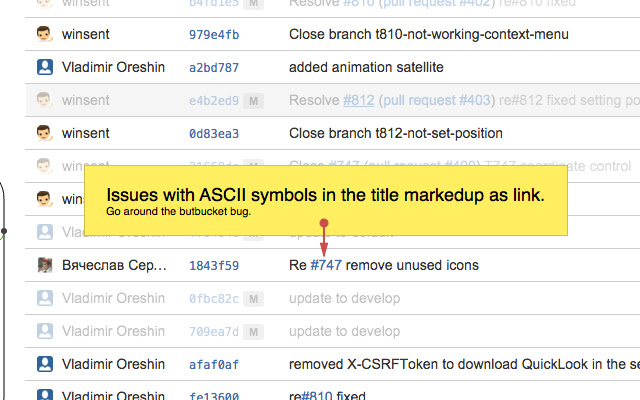
Task: Open commit hash a2bd787
Action: click(x=213, y=68)
